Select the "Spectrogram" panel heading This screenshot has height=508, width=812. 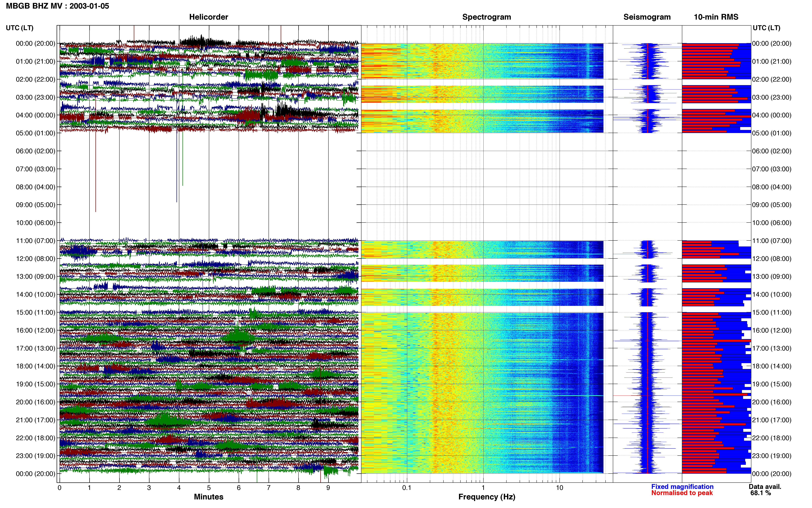tap(487, 17)
